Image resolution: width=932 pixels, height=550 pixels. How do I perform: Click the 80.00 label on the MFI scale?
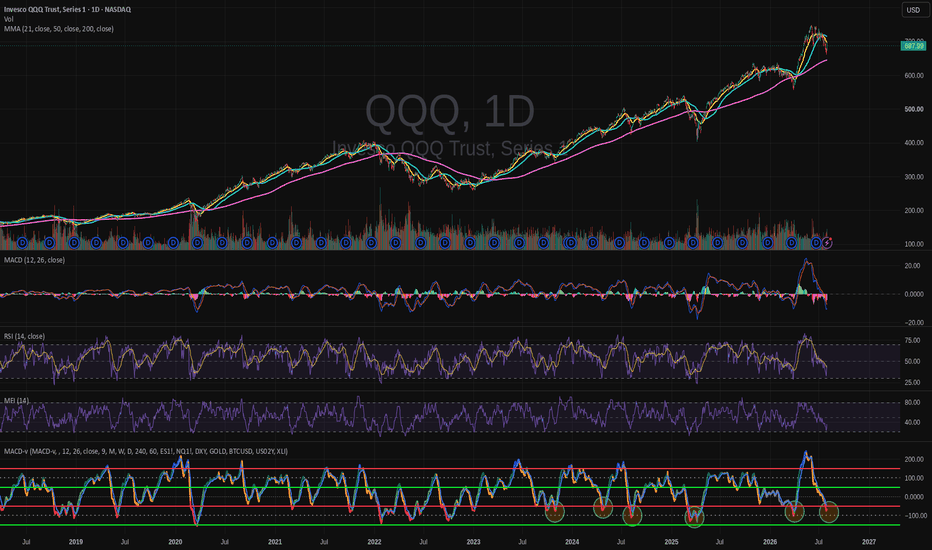tap(914, 403)
